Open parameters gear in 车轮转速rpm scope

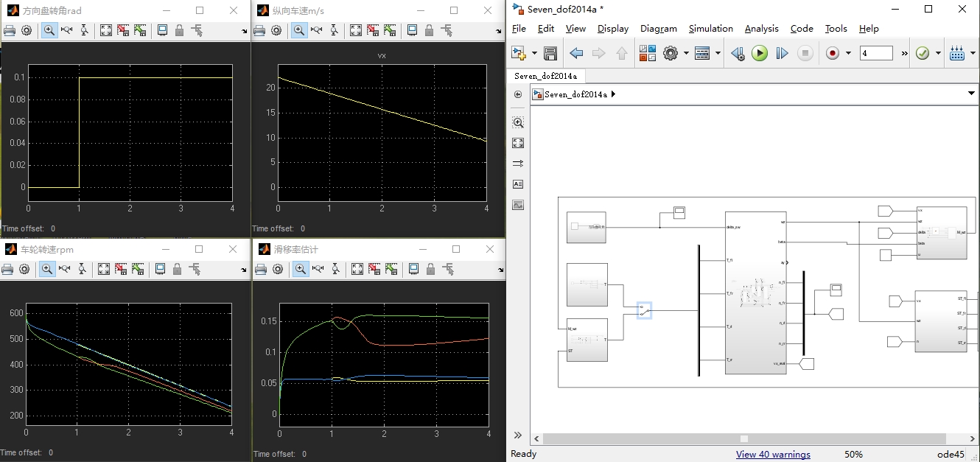(x=24, y=269)
